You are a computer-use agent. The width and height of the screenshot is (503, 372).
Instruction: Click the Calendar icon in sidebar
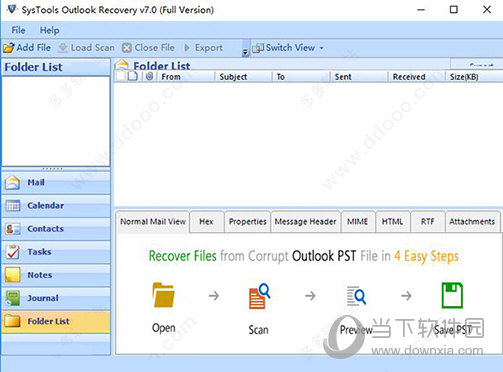(x=13, y=206)
